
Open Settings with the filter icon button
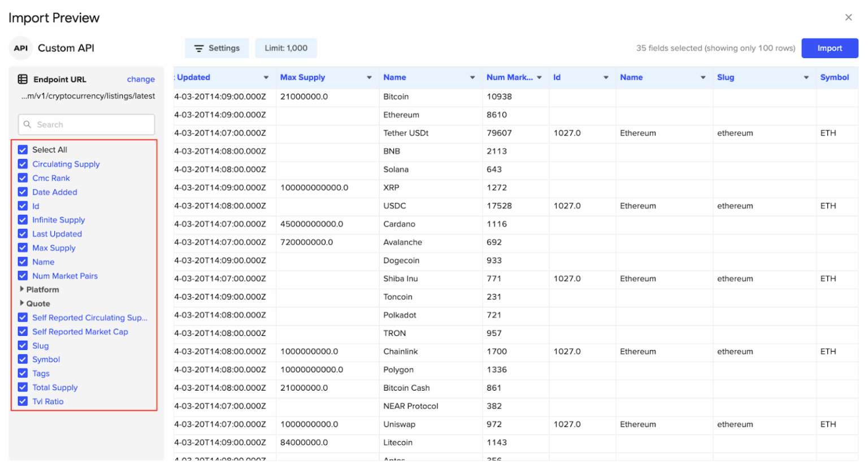[217, 48]
